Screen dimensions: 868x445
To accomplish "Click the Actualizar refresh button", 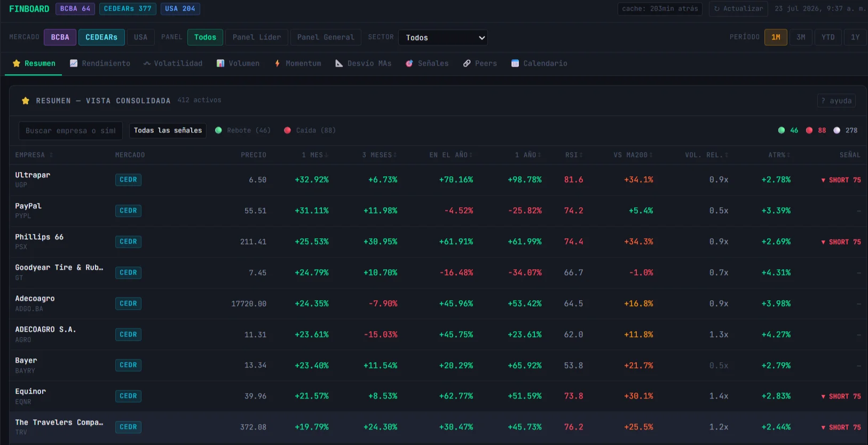I will 738,9.
